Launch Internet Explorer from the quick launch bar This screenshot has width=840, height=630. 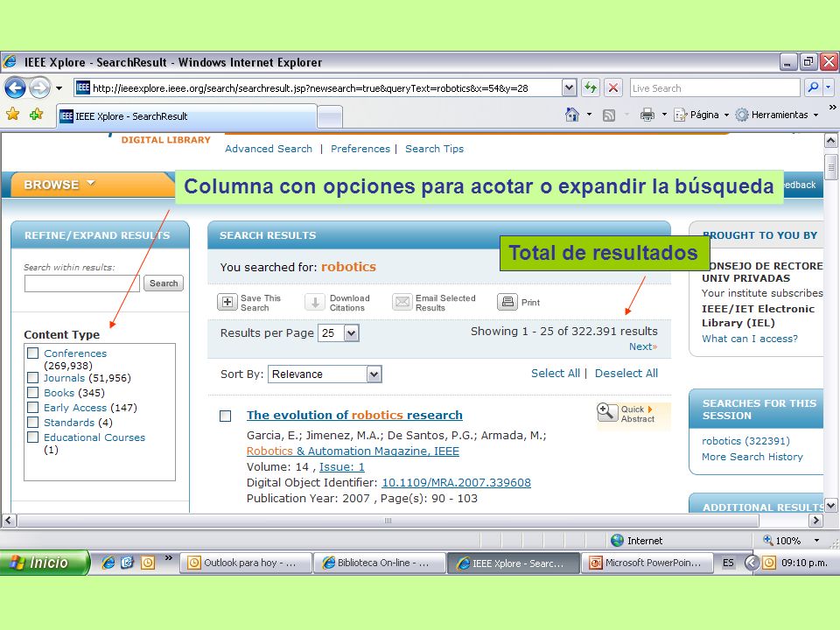[x=108, y=563]
